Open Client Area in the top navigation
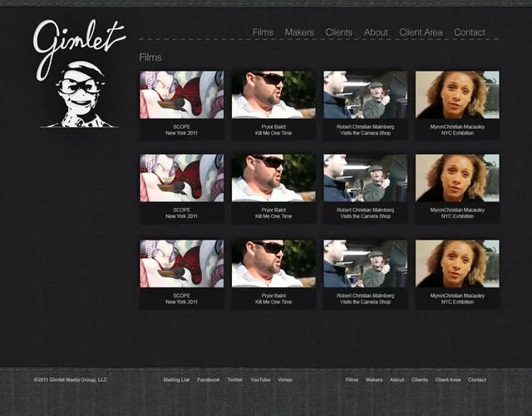Image resolution: width=532 pixels, height=416 pixels. pyautogui.click(x=421, y=32)
